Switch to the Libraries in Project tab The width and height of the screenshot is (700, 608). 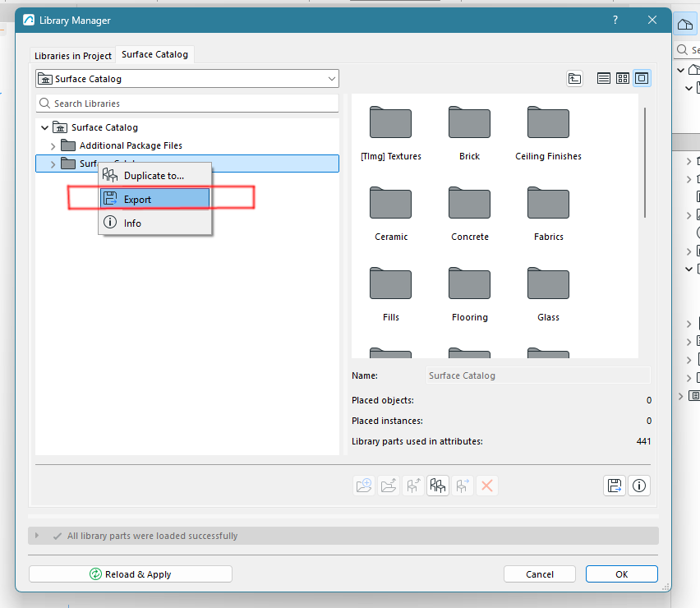point(73,56)
